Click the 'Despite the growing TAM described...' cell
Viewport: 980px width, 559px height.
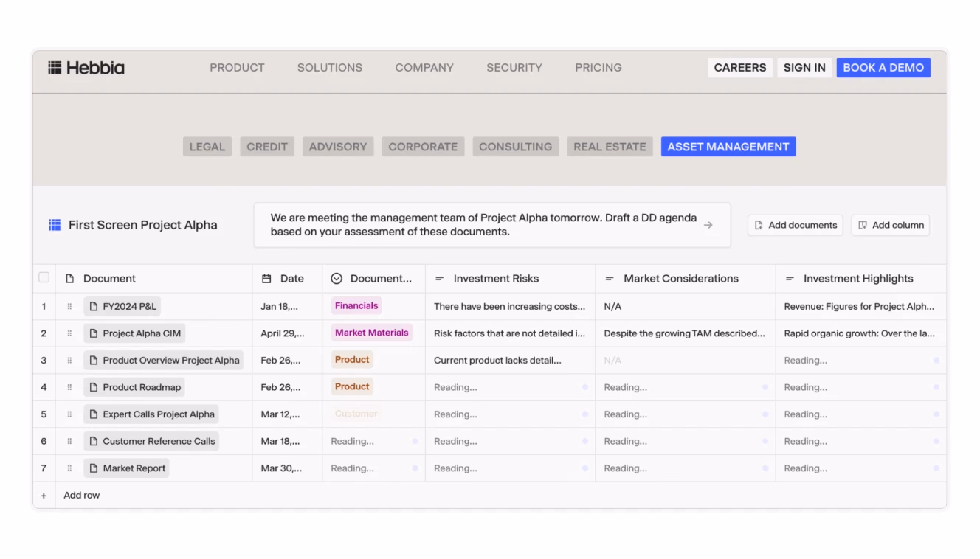click(685, 333)
